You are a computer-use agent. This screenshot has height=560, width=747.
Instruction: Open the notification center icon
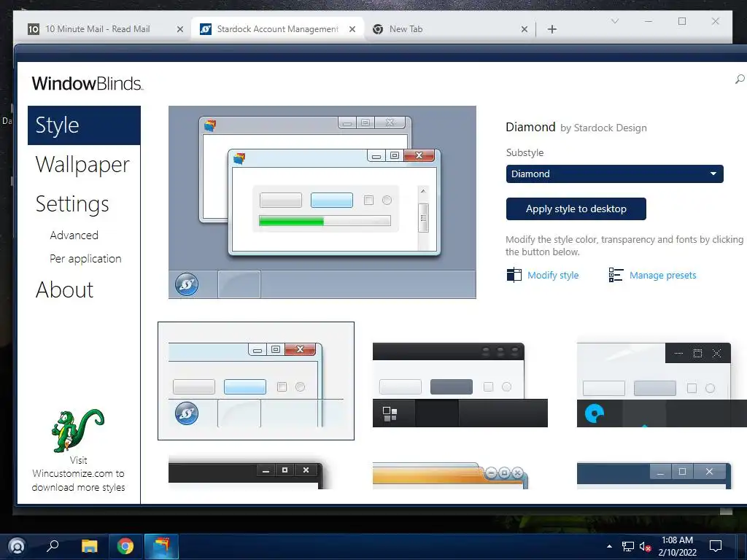click(716, 546)
